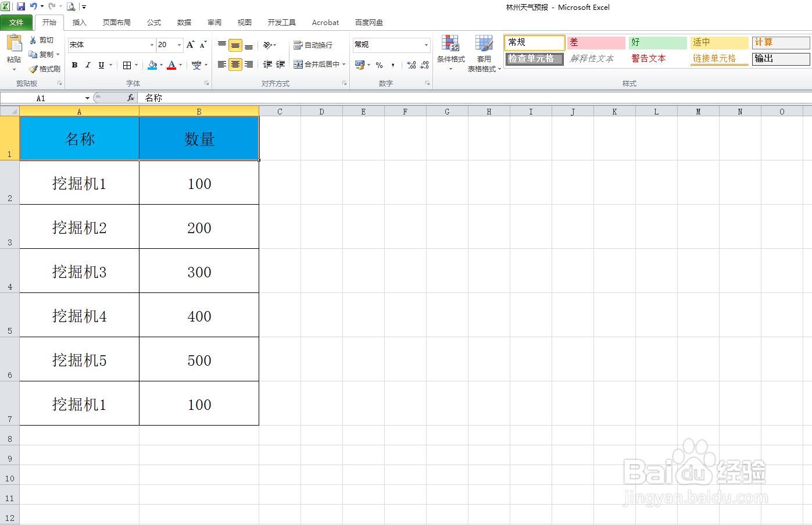The width and height of the screenshot is (812, 525).
Task: Click the fill color bucket icon
Action: 152,65
